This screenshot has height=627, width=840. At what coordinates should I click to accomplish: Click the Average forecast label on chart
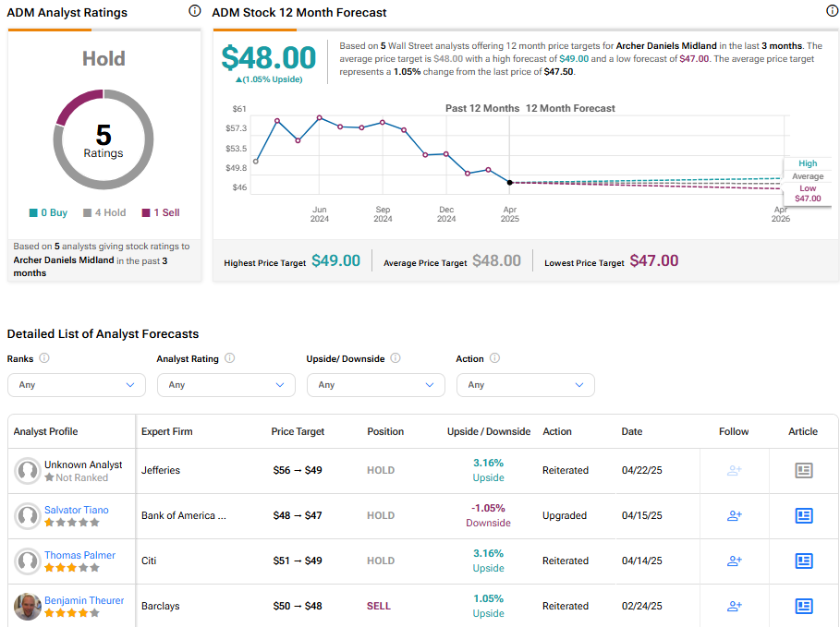click(808, 176)
